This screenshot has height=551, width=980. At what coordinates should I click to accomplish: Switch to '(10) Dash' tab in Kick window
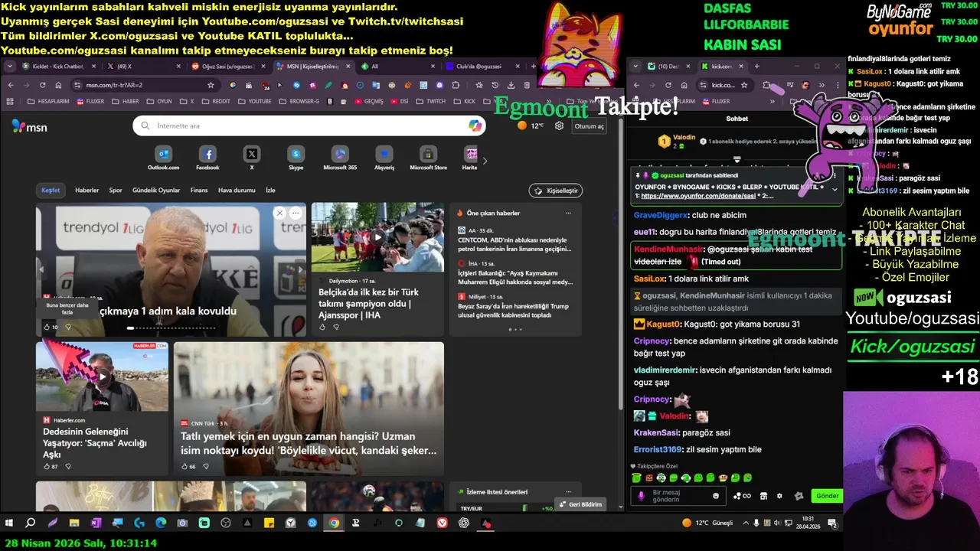[669, 67]
